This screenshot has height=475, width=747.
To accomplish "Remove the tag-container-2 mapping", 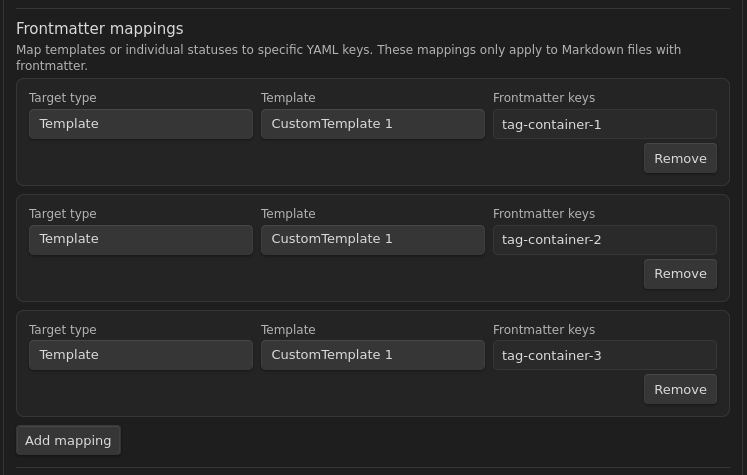I will (680, 274).
